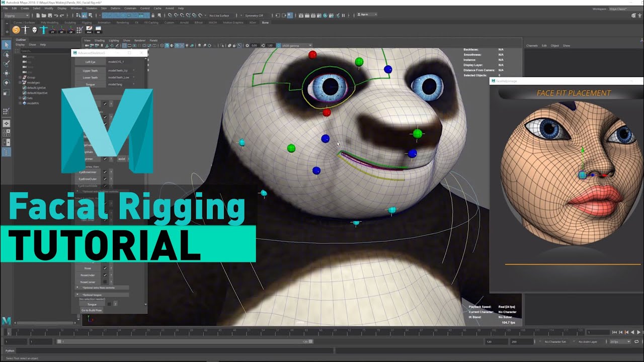Click the HIst shelf icon

[x=89, y=30]
